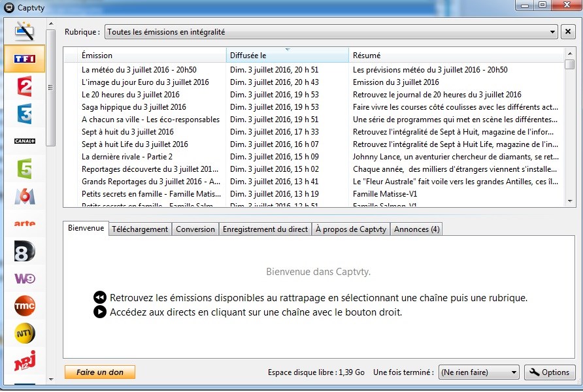The height and width of the screenshot is (392, 583).
Task: Open the À propos de Captvty tab
Action: click(350, 229)
